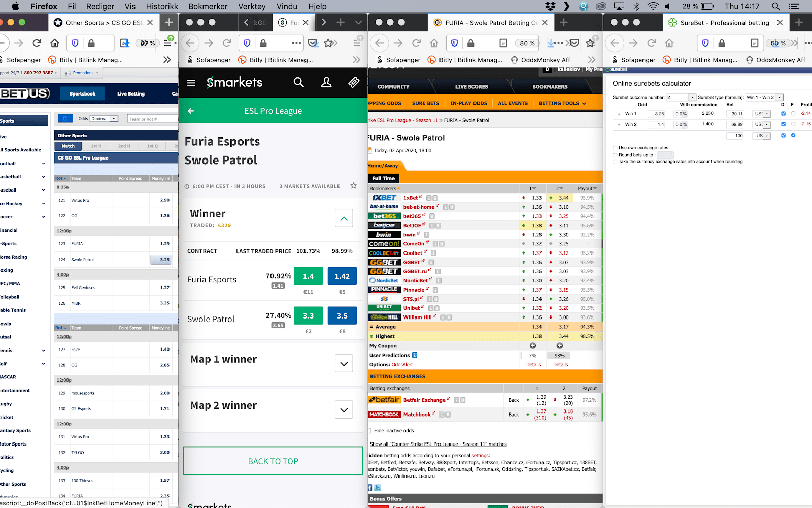
Task: Select the Win 1 fixed-bet radio button
Action: 793,114
